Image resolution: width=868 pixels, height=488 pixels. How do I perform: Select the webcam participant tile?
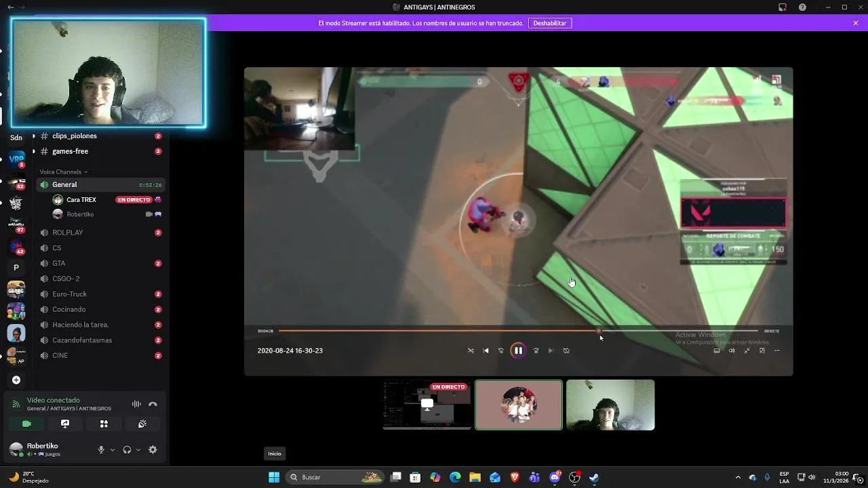coord(610,405)
